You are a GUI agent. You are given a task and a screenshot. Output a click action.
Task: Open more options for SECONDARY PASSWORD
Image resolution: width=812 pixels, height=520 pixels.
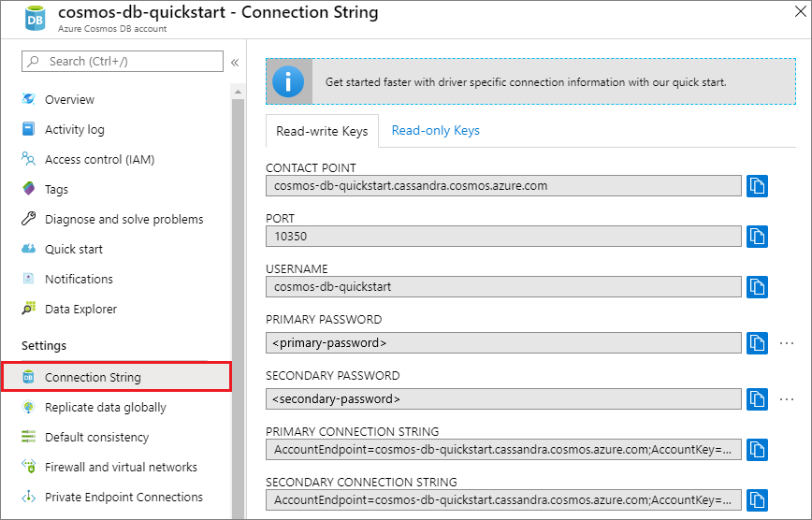[x=787, y=398]
